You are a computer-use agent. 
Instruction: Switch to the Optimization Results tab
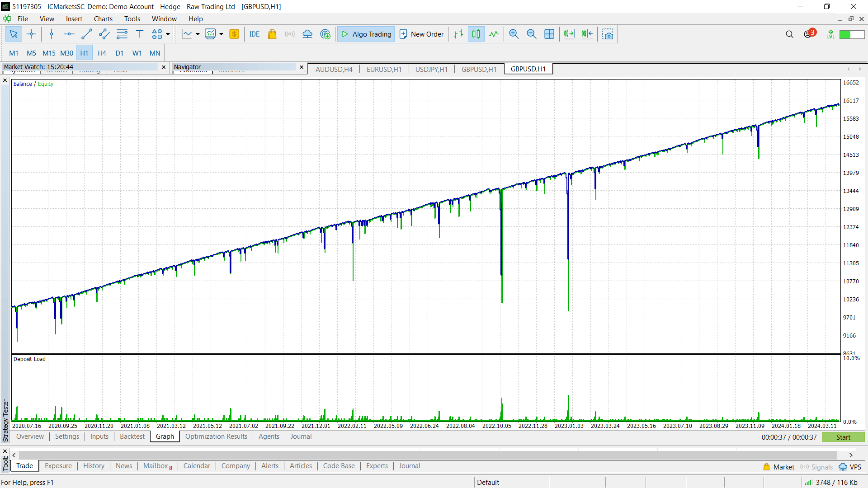[216, 436]
